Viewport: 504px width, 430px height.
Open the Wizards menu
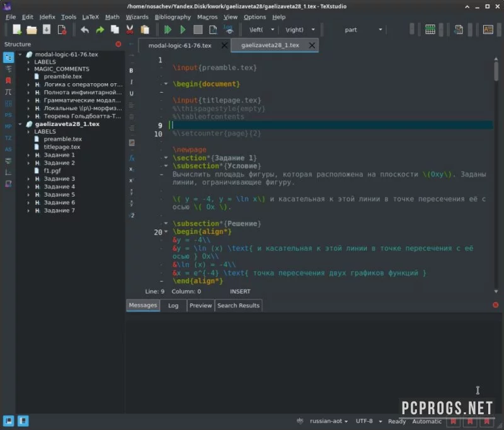click(x=137, y=17)
